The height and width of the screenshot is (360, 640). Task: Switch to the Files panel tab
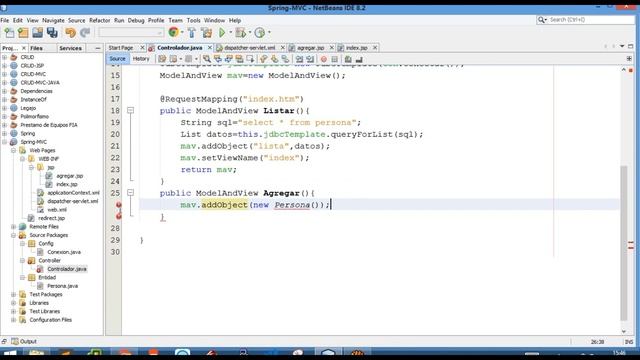coord(36,48)
